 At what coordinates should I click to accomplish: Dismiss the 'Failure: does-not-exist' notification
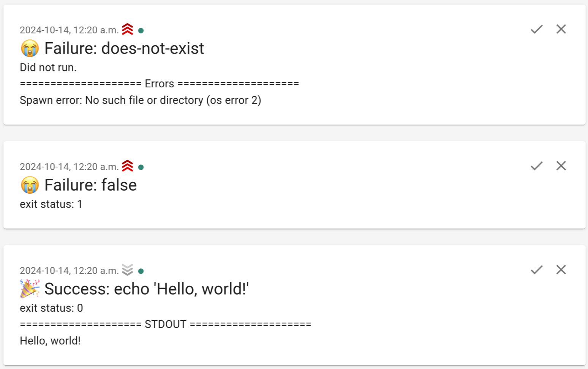(561, 29)
